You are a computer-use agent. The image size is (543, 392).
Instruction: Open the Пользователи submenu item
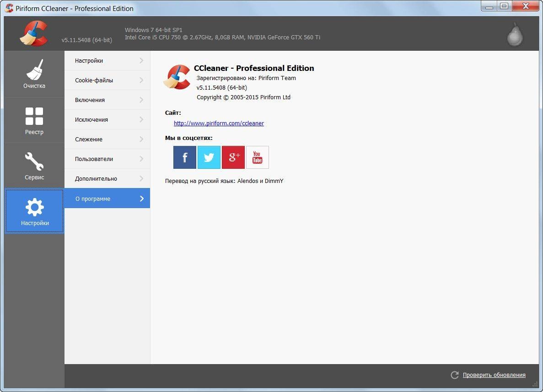click(108, 159)
